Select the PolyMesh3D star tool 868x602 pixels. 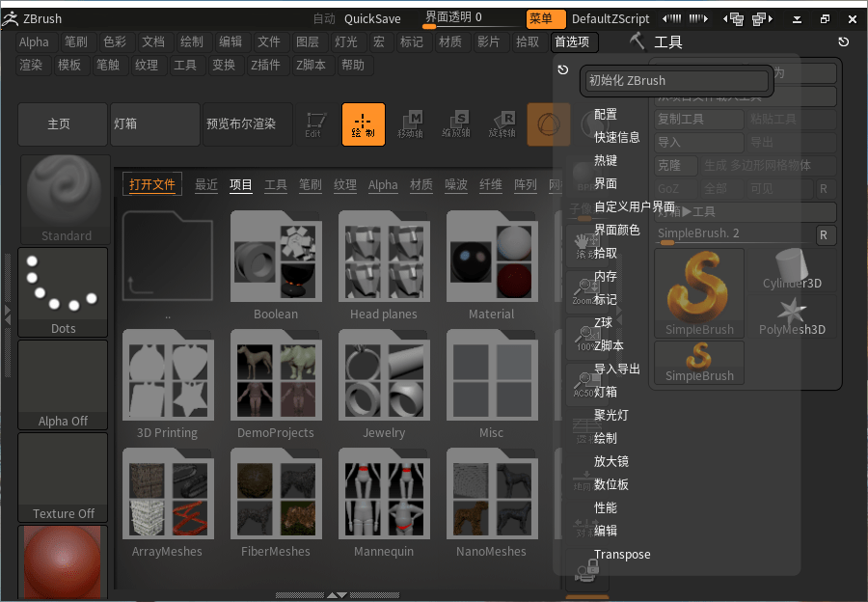coord(792,315)
